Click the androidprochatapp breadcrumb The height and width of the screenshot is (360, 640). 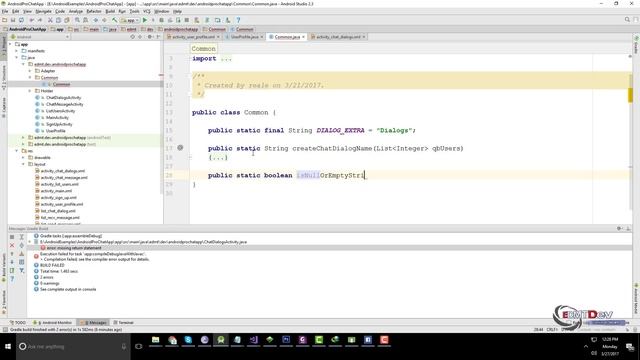[x=178, y=29]
